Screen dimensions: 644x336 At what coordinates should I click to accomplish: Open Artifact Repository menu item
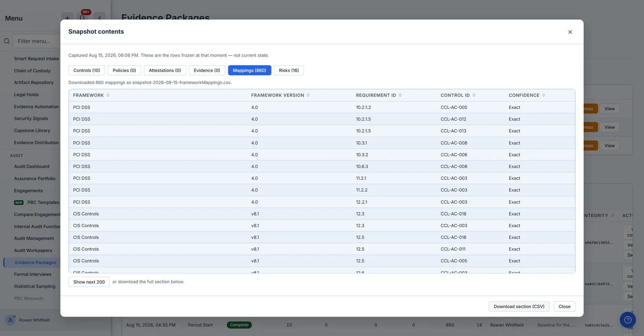point(34,83)
